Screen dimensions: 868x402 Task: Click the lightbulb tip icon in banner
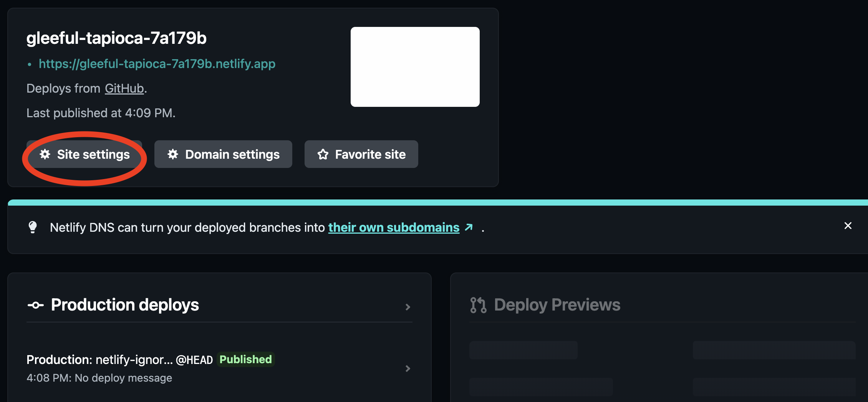coord(33,227)
